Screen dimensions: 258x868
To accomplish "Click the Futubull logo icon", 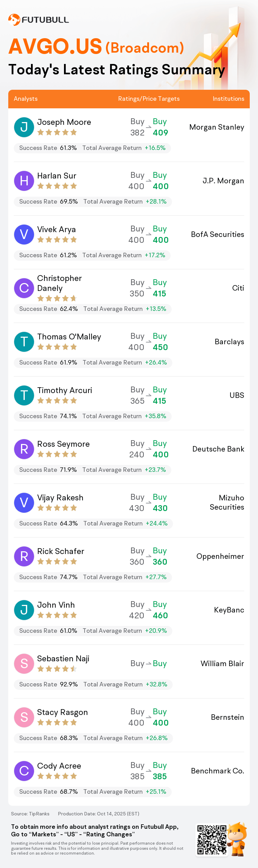I will (x=14, y=20).
